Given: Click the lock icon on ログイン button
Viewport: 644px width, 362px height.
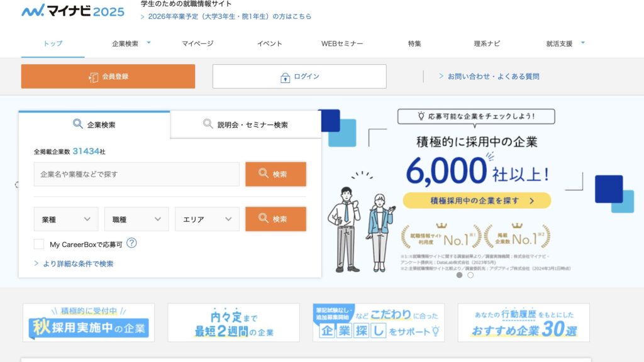Looking at the screenshot, I should pos(285,77).
